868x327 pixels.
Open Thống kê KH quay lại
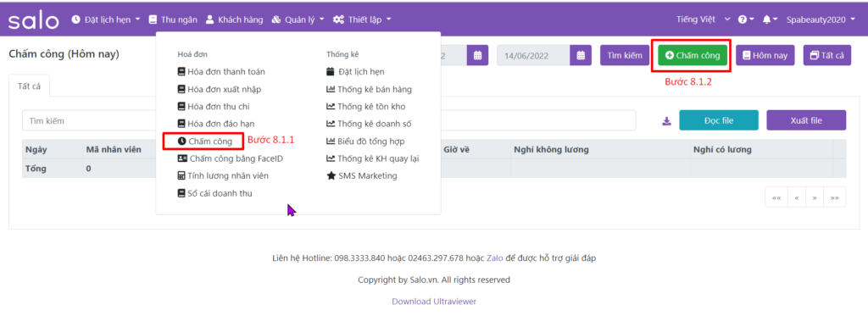[x=373, y=158]
